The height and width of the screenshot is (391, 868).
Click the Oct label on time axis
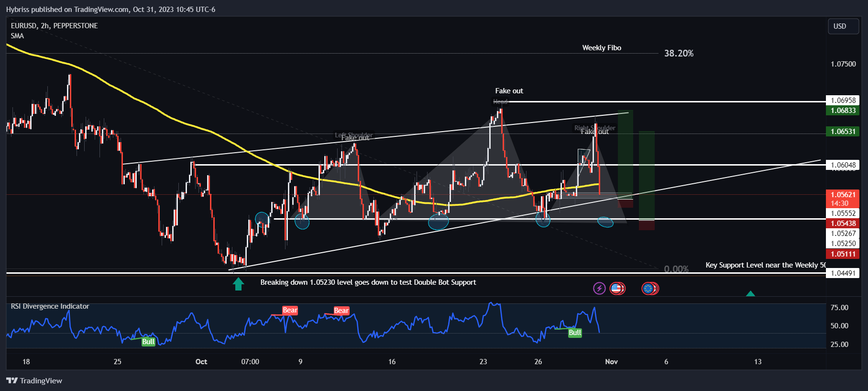pyautogui.click(x=201, y=362)
